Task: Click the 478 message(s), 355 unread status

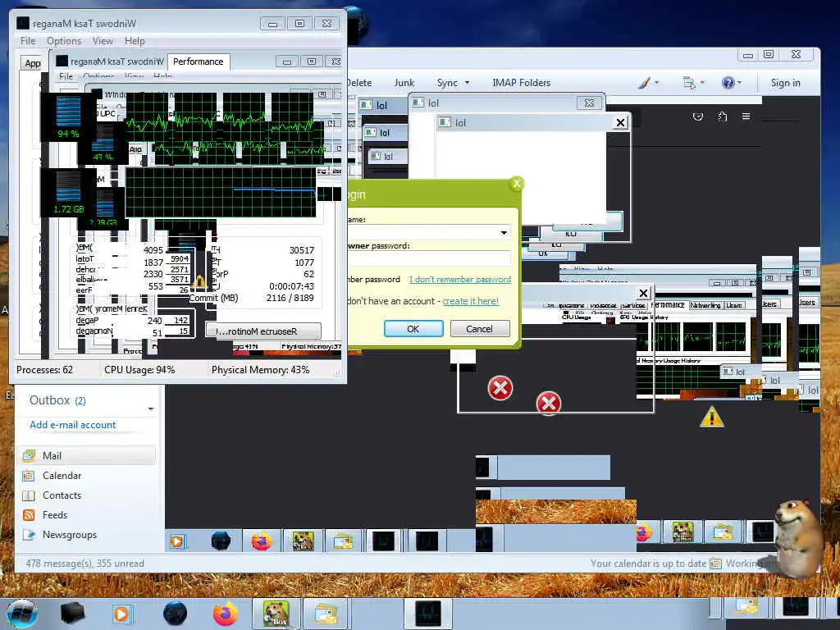Action: 84,564
